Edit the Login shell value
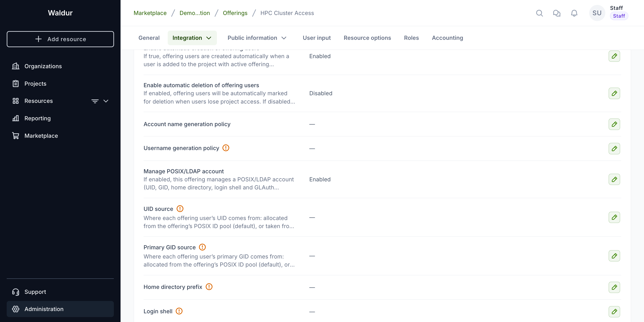Image resolution: width=644 pixels, height=322 pixels. [614, 311]
